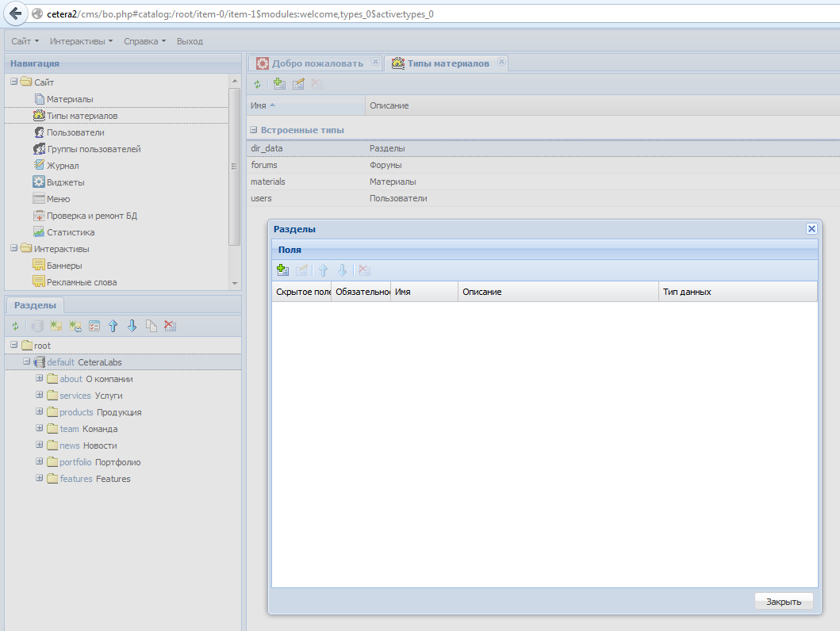Select the users row

[x=543, y=198]
